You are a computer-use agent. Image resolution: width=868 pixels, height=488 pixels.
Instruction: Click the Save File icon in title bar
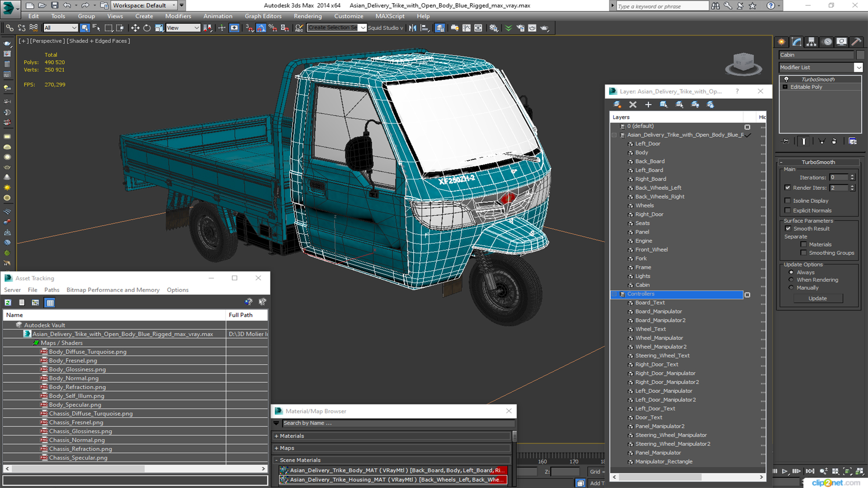tap(55, 5)
